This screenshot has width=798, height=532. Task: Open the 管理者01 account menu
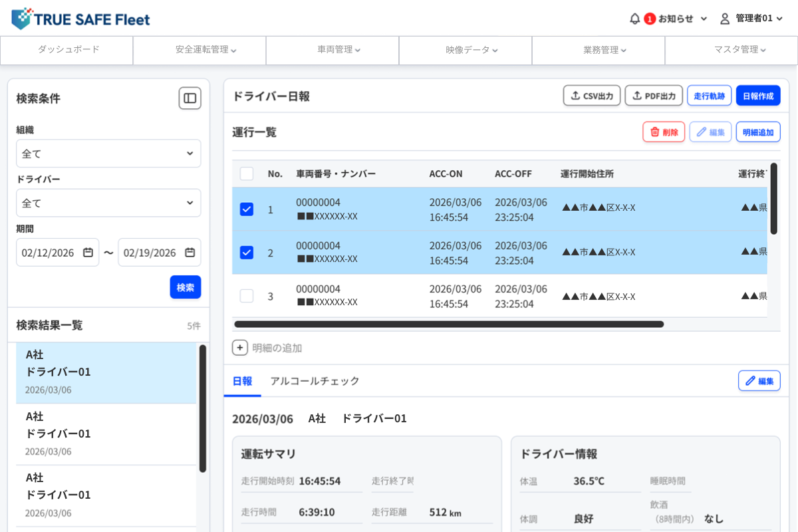tap(751, 19)
